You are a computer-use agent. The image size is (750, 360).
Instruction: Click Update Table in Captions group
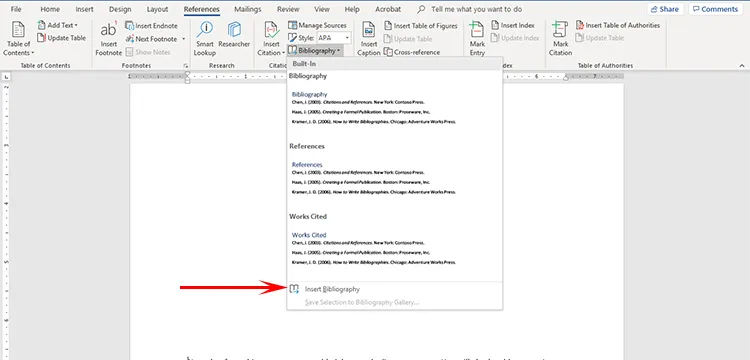(408, 39)
